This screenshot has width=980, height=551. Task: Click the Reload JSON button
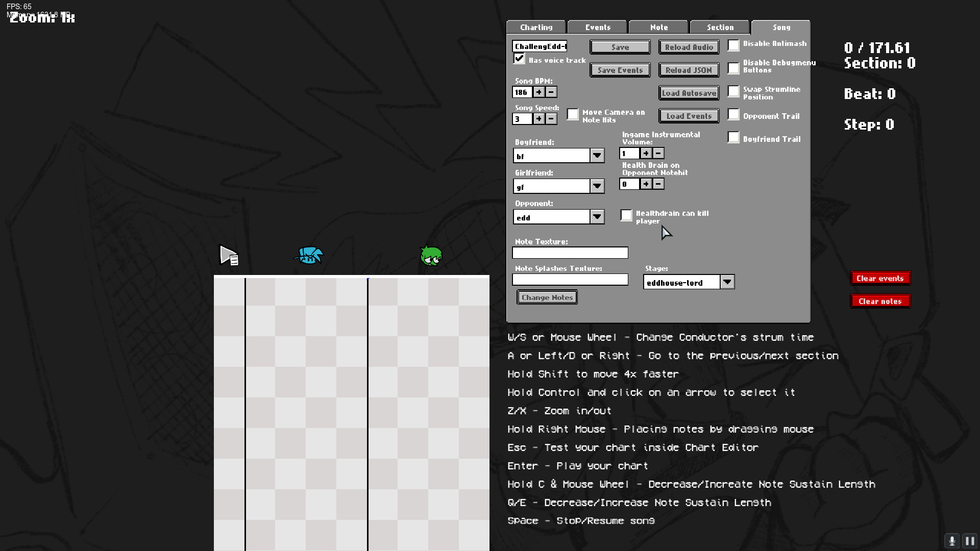pyautogui.click(x=689, y=70)
